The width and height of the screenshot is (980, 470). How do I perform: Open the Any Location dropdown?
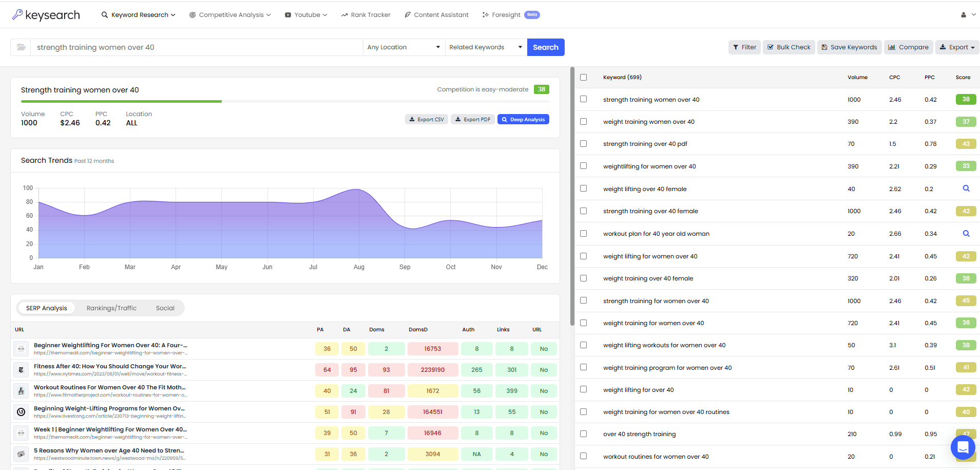(403, 47)
